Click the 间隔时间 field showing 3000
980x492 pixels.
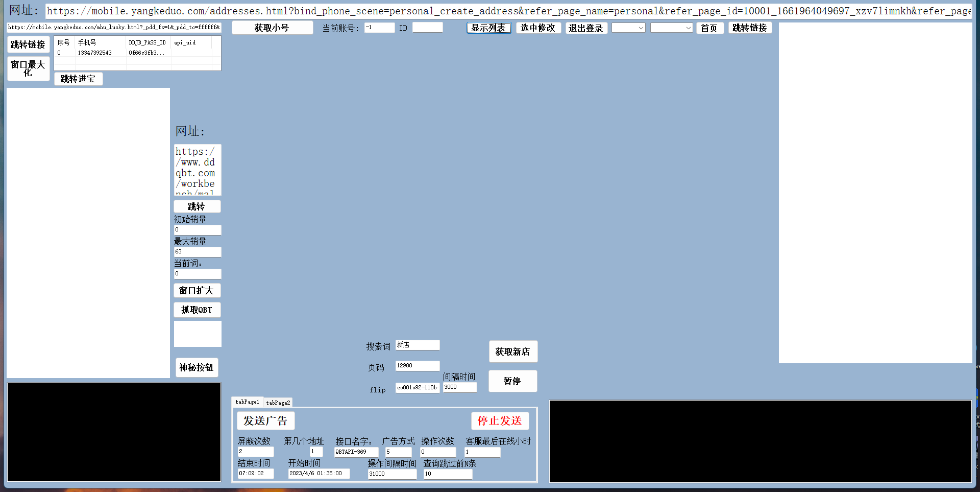tap(460, 387)
